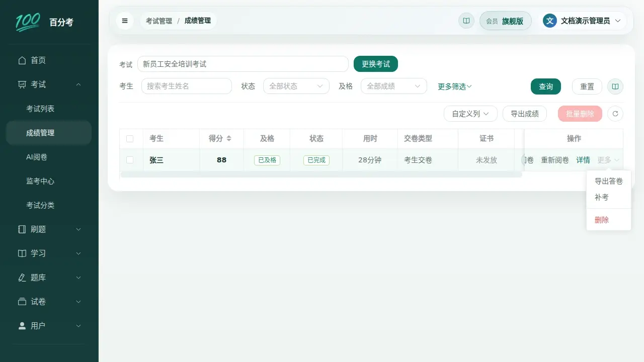
Task: Click 详情 link for 张三
Action: [x=583, y=160]
